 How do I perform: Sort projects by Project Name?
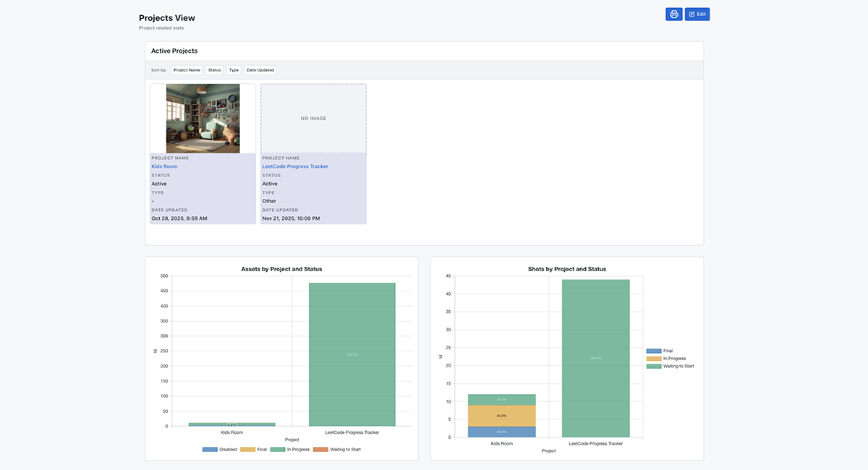click(187, 69)
